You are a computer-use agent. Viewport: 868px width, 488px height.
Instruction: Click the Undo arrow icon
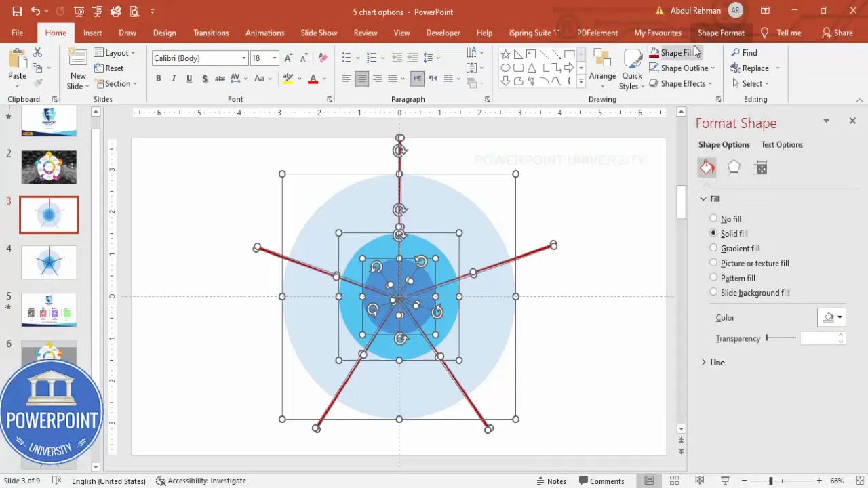(x=35, y=12)
